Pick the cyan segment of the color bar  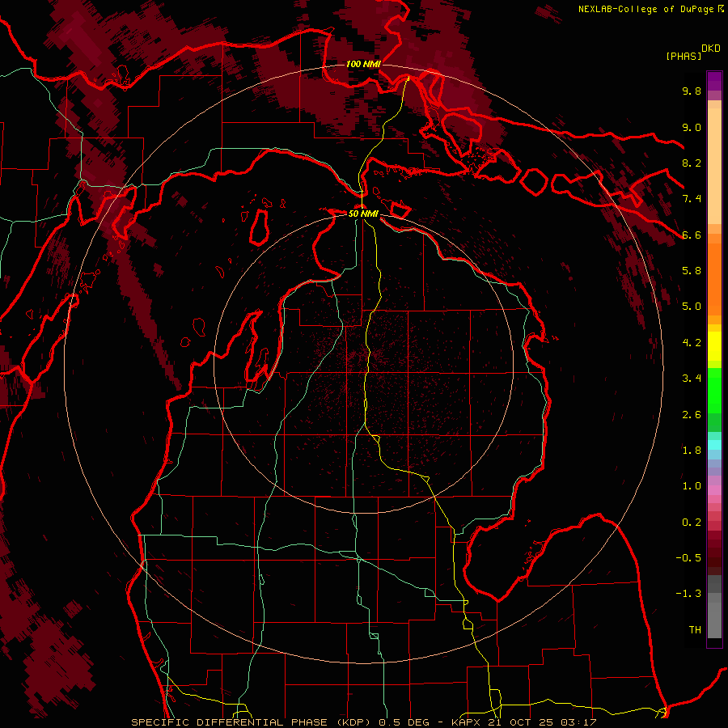point(714,444)
